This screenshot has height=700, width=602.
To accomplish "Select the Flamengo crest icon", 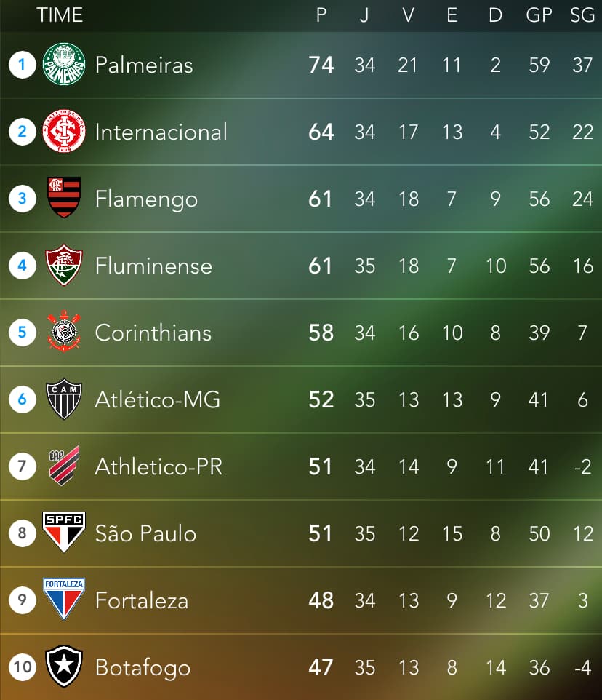I will click(64, 197).
